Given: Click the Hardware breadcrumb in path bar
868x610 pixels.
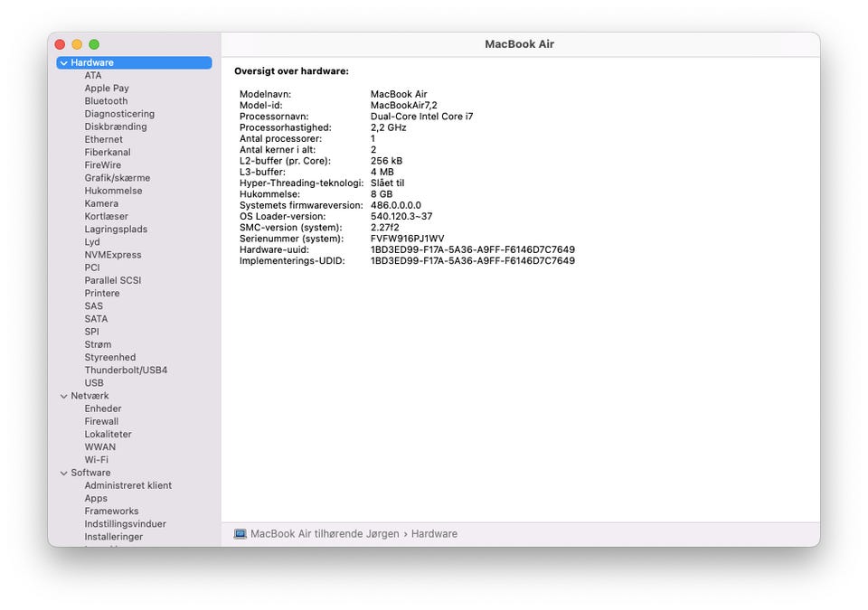Looking at the screenshot, I should (x=434, y=534).
